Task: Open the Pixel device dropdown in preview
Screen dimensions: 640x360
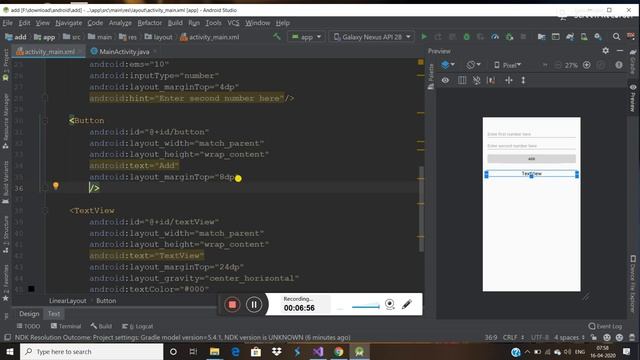Action: 507,65
